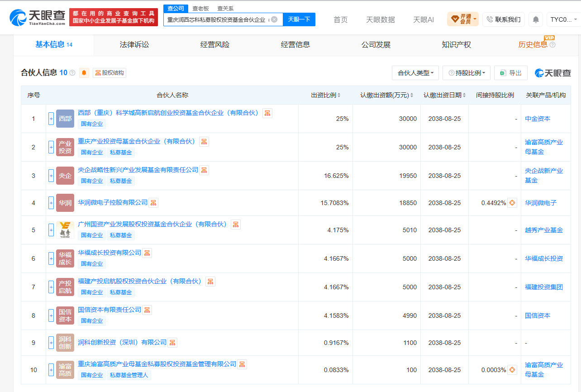
Task: Open the 合伙人类型 filter dropdown
Action: click(x=415, y=73)
